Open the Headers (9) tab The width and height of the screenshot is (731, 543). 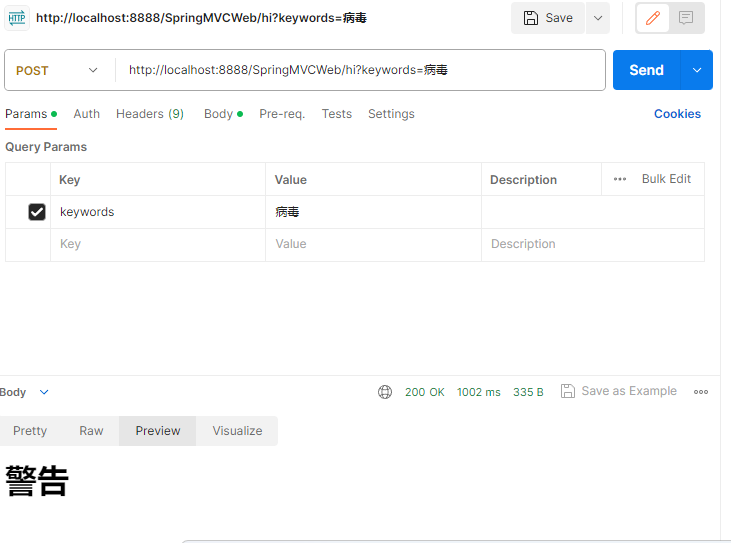click(x=150, y=114)
